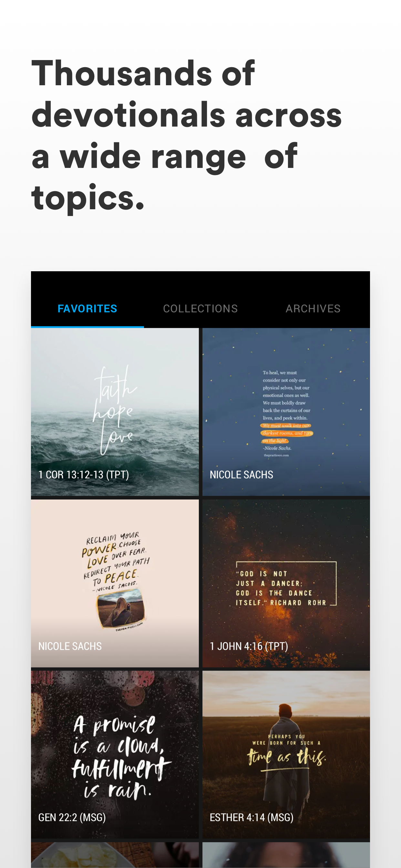Open the partially visible bottom-right devotional card
This screenshot has height=868, width=401.
click(x=286, y=855)
